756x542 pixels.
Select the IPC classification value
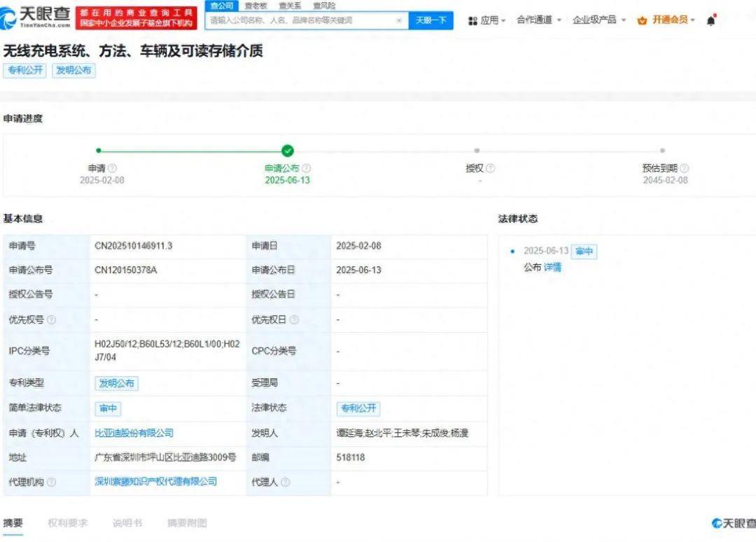[167, 351]
